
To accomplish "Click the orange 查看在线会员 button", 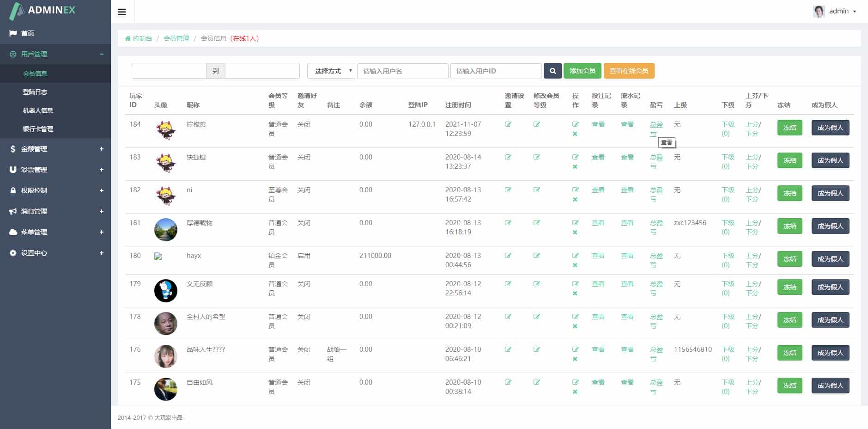I will click(x=629, y=71).
